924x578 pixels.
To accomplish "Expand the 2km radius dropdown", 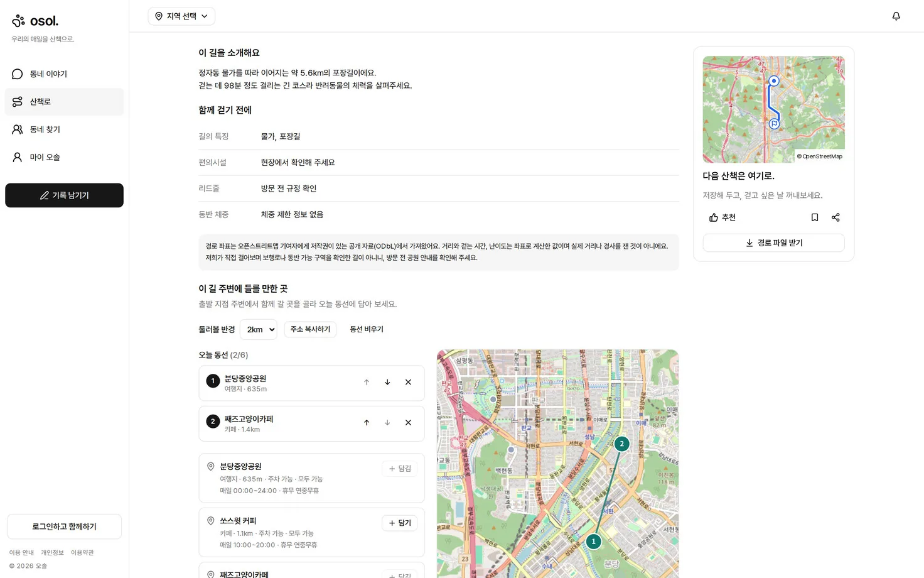I will point(259,329).
